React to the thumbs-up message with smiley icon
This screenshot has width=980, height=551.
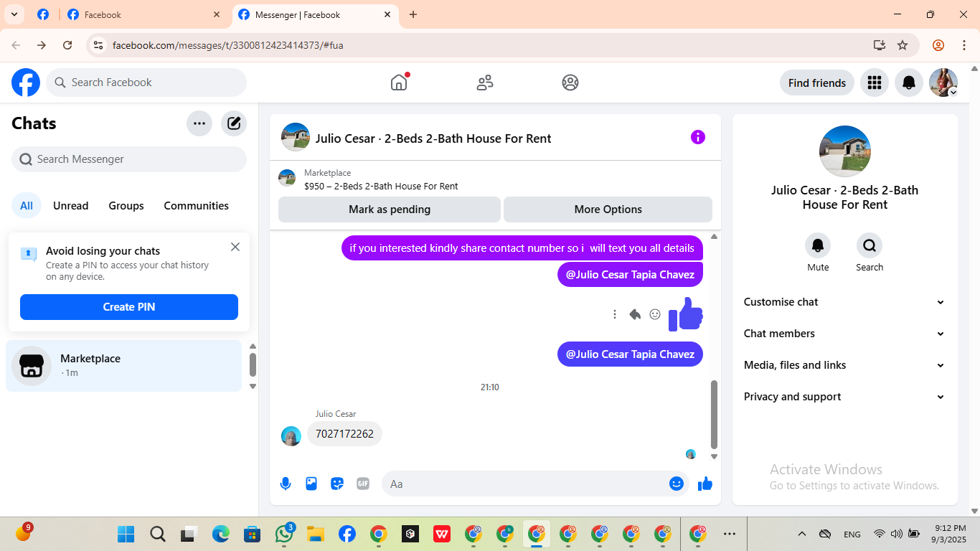(x=655, y=314)
